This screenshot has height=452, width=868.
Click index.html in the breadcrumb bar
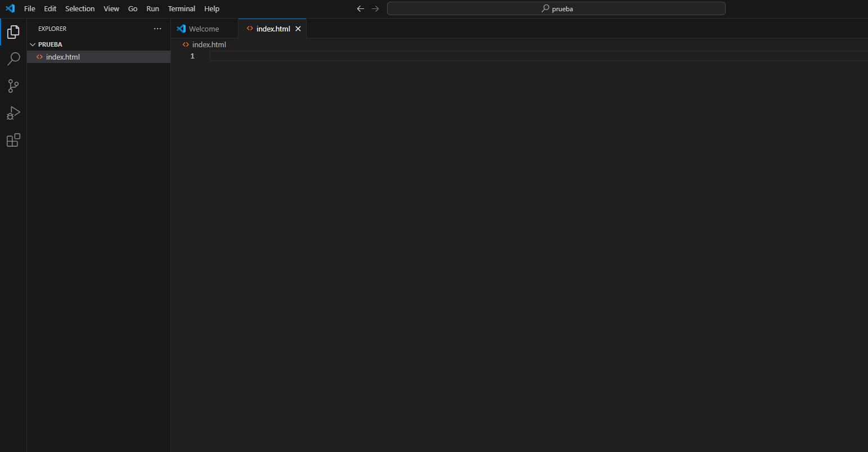tap(209, 44)
